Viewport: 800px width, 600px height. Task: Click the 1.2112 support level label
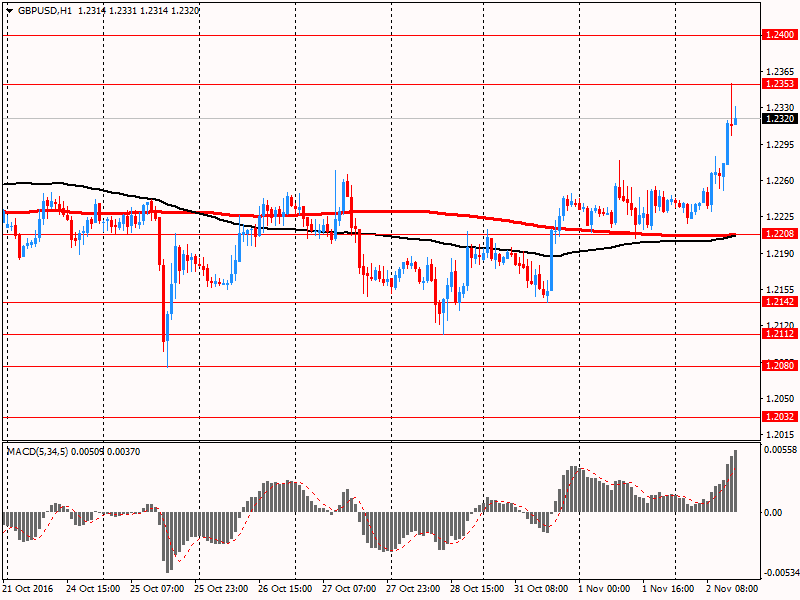pyautogui.click(x=780, y=334)
